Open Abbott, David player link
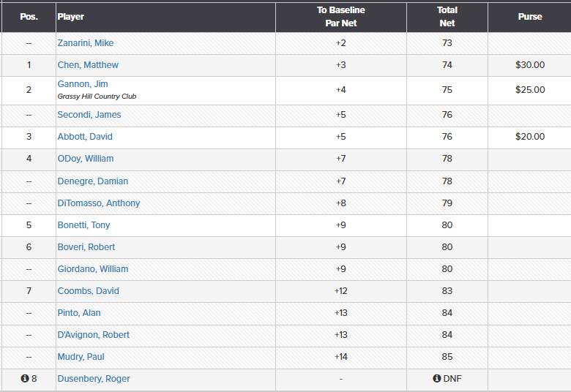This screenshot has width=571, height=392. tap(85, 137)
